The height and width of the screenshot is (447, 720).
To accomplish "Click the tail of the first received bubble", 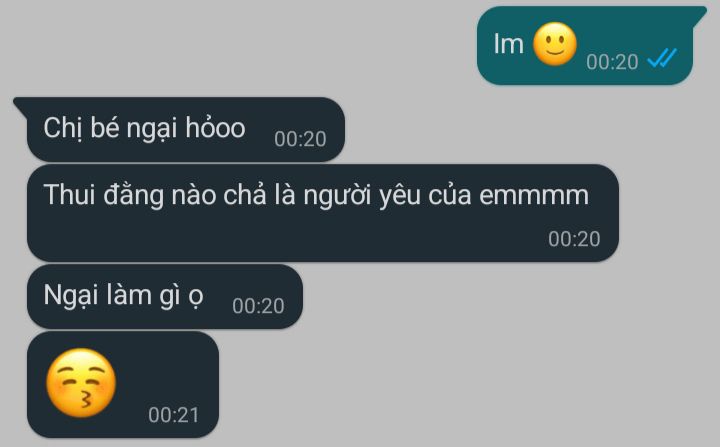I will pyautogui.click(x=22, y=104).
